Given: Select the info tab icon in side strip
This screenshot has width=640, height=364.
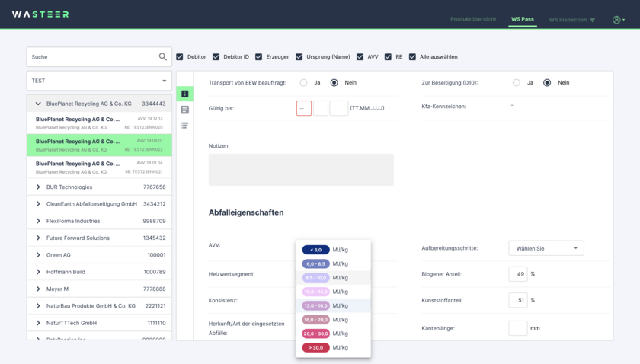Looking at the screenshot, I should coord(185,94).
